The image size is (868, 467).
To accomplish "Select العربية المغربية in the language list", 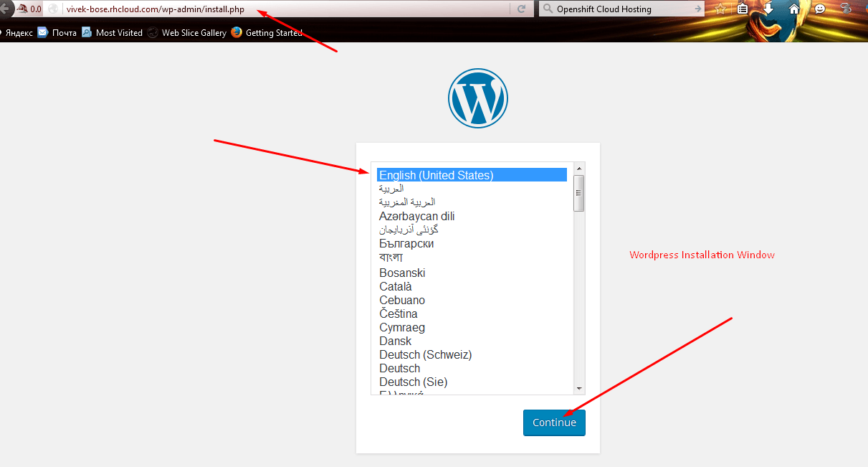I will [472, 202].
